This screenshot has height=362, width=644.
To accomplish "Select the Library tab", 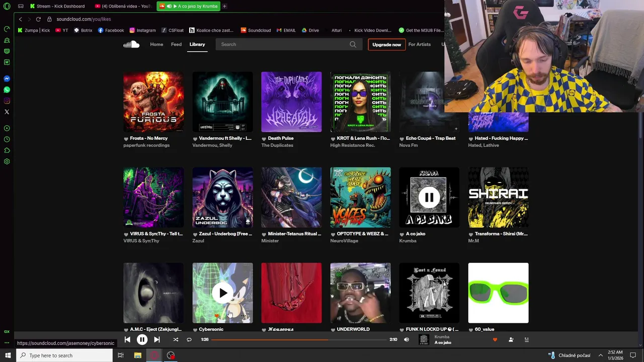I will 197,44.
